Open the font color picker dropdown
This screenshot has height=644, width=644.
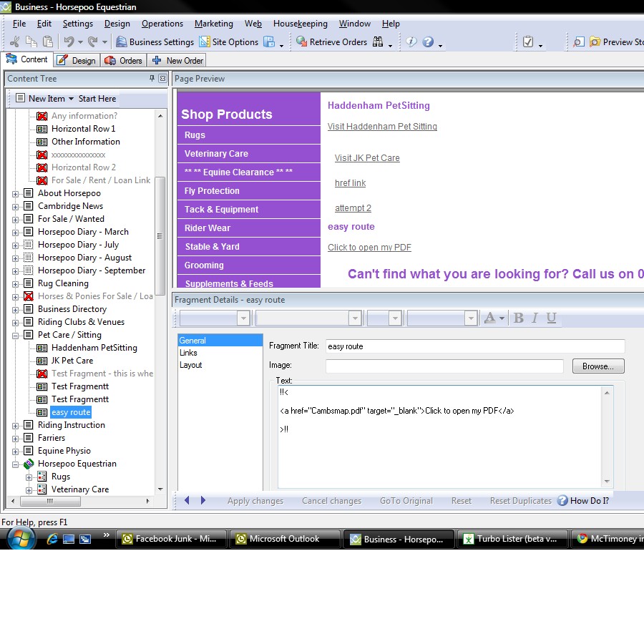502,318
